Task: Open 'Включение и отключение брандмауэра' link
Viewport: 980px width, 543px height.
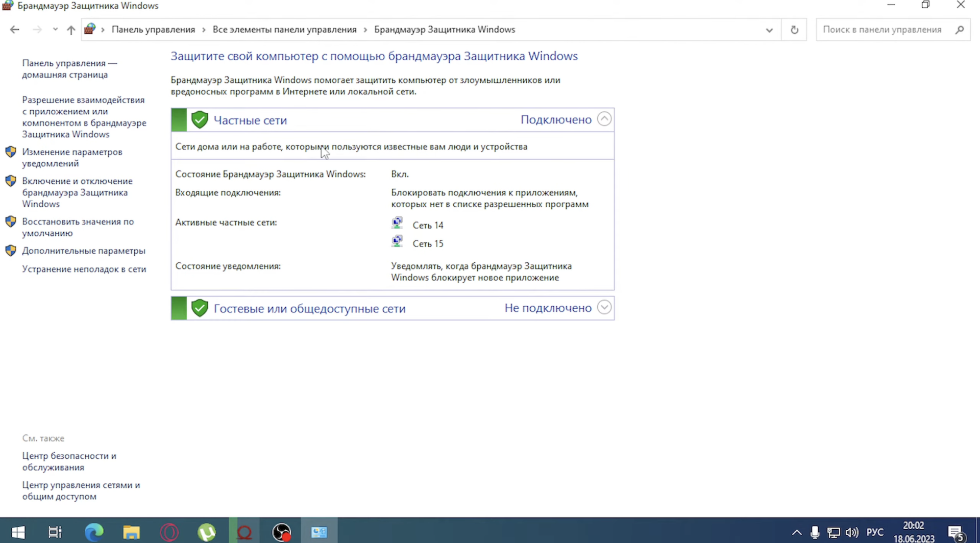Action: [77, 192]
